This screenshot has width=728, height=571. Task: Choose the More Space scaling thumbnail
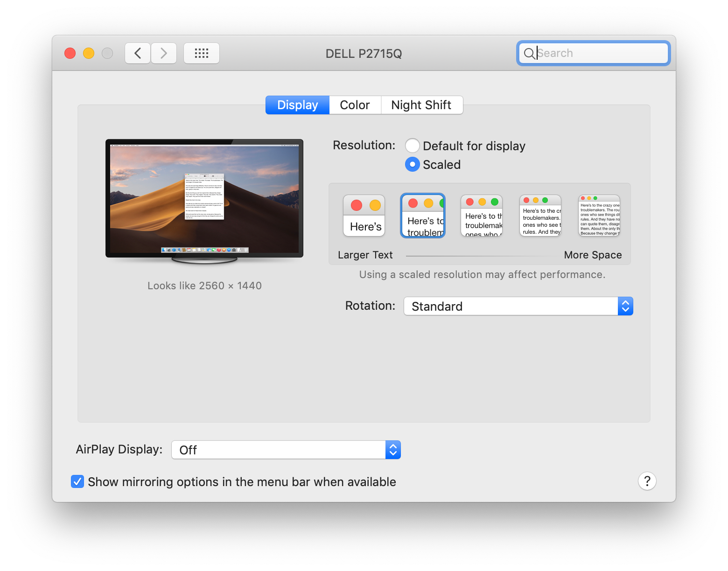coord(599,216)
